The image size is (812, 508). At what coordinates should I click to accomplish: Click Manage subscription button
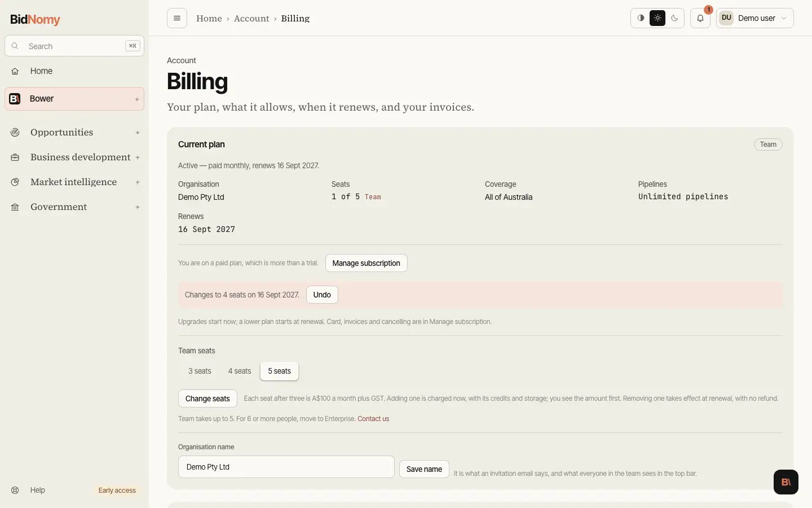[x=367, y=263]
